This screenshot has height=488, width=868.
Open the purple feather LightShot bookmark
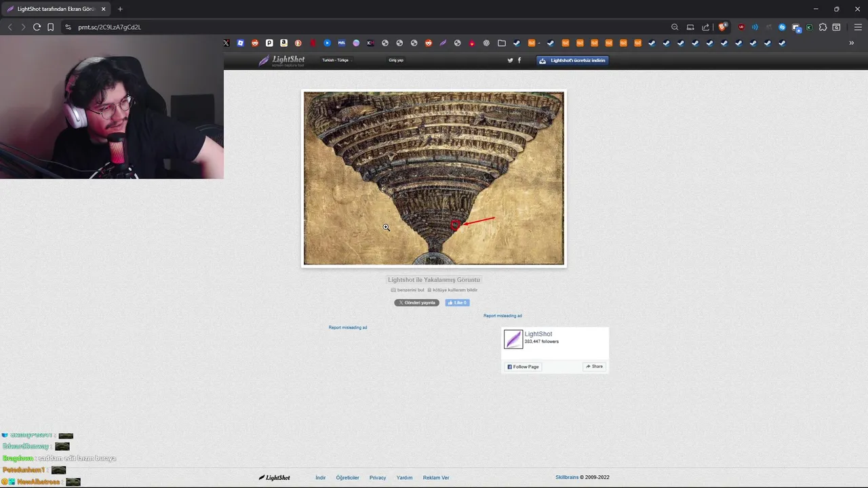[443, 43]
